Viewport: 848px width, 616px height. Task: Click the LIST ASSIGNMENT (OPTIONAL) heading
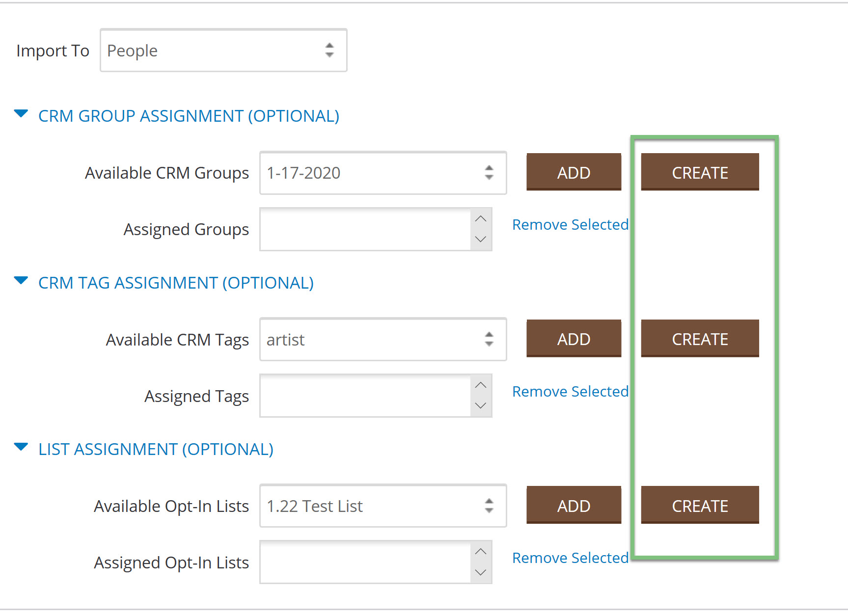(156, 449)
